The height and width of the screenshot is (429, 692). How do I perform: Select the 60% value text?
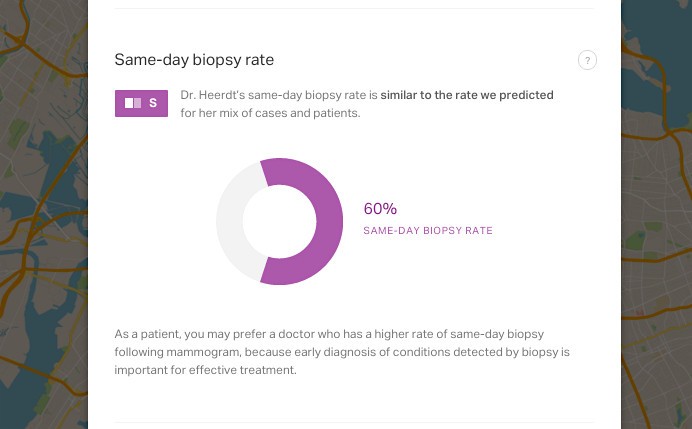(380, 208)
